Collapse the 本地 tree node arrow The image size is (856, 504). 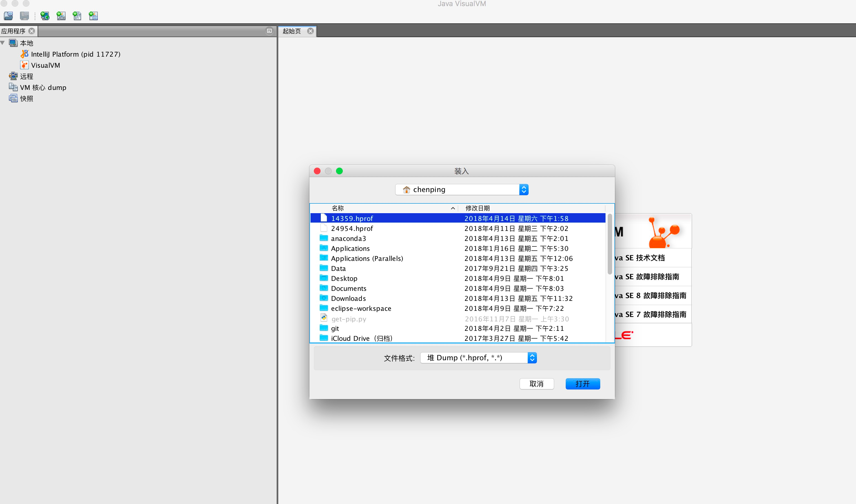click(x=3, y=43)
